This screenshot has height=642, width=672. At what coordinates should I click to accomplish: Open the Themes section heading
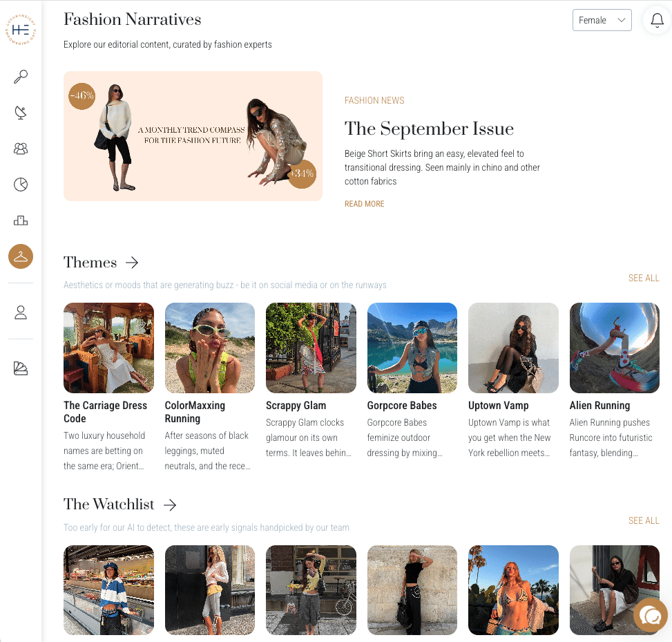pyautogui.click(x=90, y=263)
